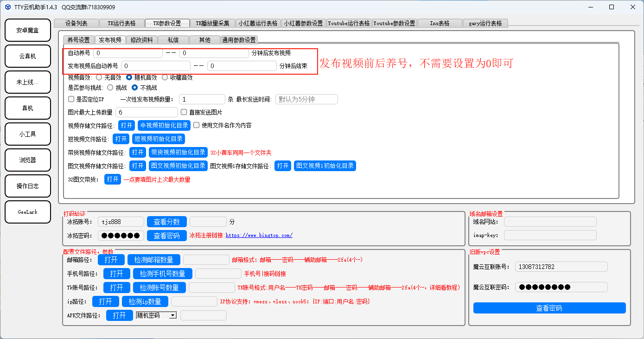
Task: Click the 查看分数 button
Action: pos(167,222)
